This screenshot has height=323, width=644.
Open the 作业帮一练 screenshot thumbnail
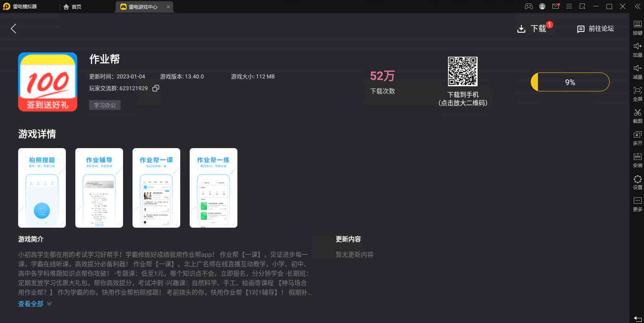tap(213, 188)
